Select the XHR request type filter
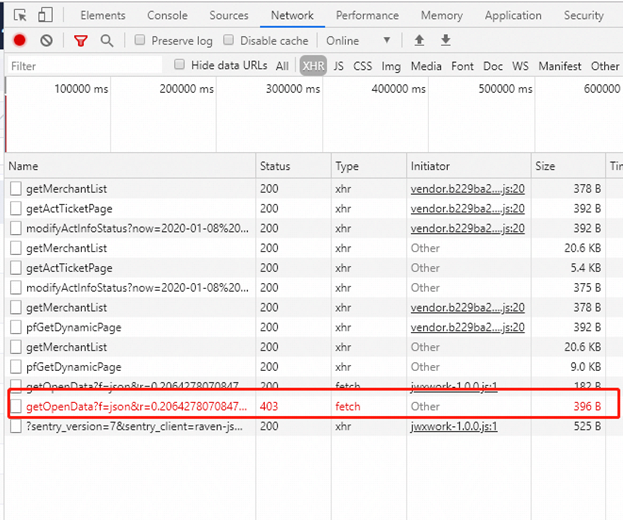 point(313,66)
